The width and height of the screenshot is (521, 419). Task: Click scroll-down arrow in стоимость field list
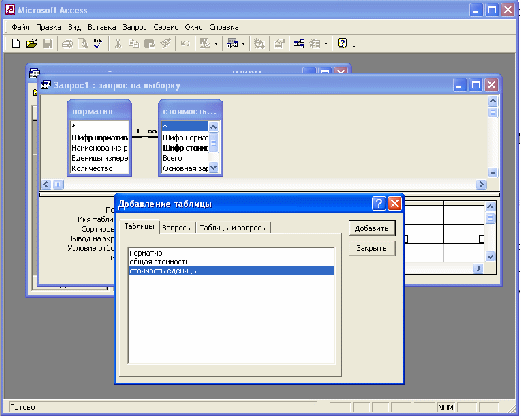tap(214, 168)
